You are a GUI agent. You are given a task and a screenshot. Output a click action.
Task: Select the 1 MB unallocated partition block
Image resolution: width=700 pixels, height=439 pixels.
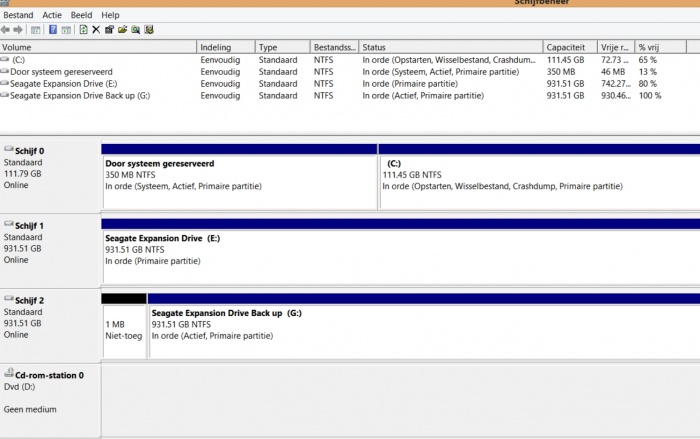coord(124,326)
